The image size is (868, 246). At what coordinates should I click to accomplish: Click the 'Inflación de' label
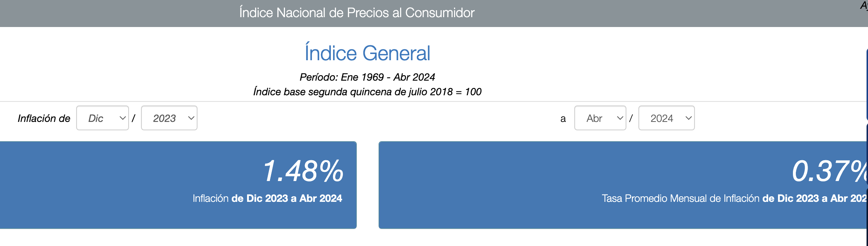(x=44, y=118)
